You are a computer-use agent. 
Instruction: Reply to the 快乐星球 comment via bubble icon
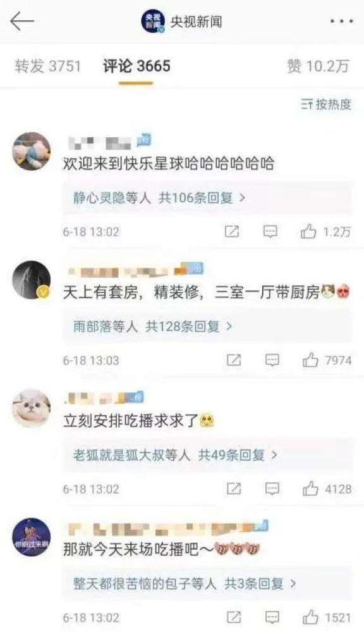click(x=270, y=232)
